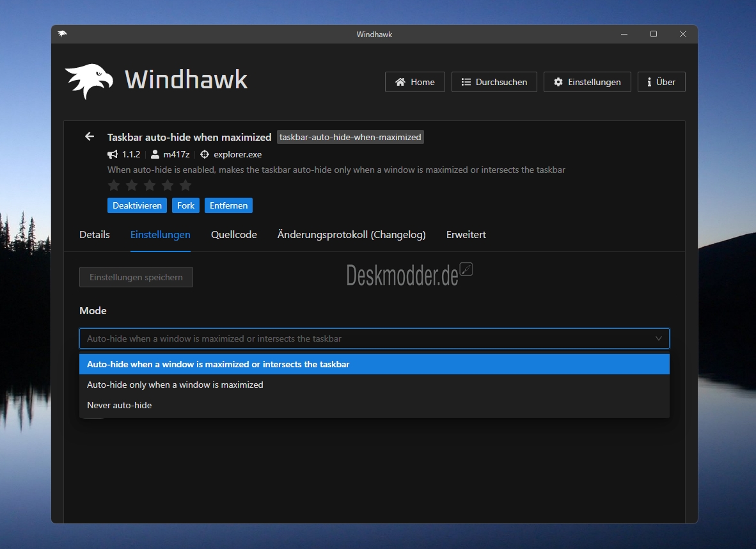Click the author person icon beside m417z
756x549 pixels.
coord(155,154)
